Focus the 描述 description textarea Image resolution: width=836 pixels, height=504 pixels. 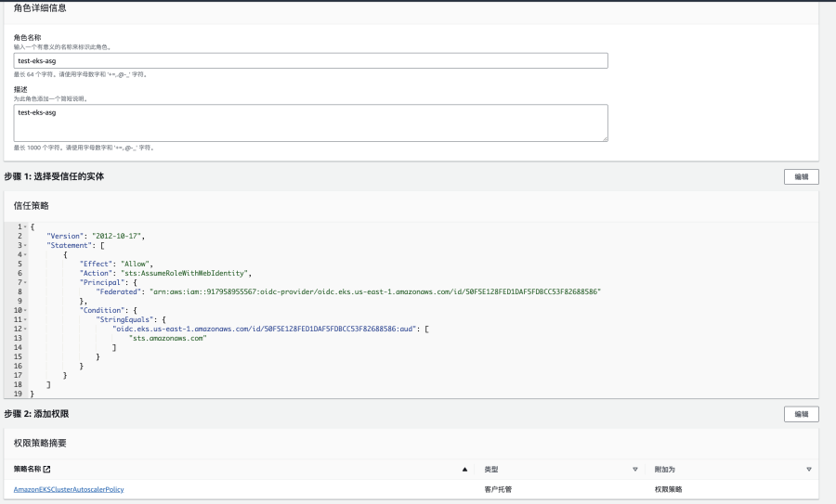[x=310, y=123]
